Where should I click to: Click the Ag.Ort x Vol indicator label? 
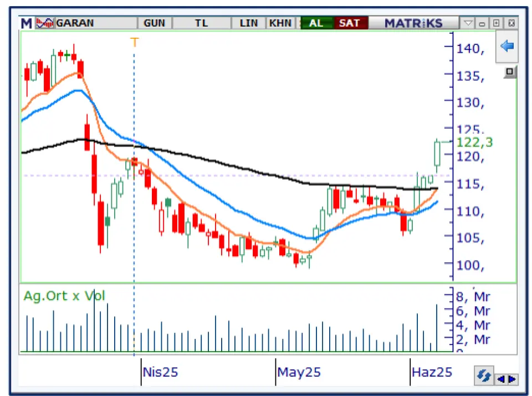click(64, 296)
